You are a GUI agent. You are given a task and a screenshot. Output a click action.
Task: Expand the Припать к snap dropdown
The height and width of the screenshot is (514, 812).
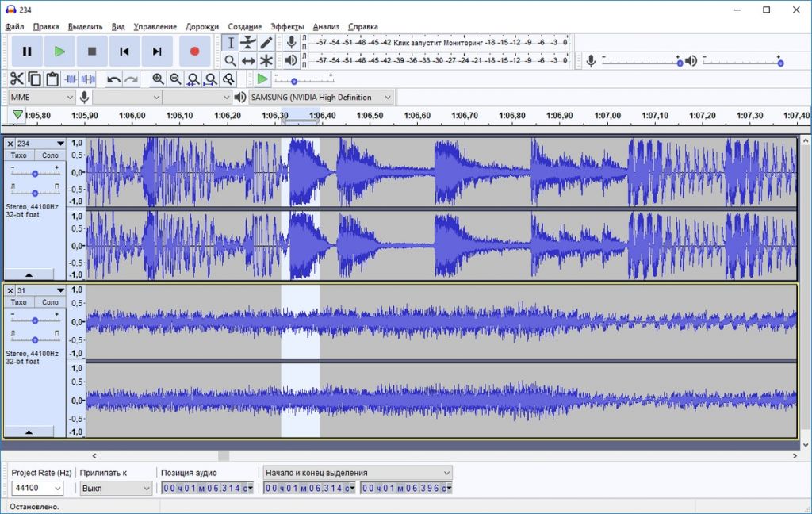click(116, 489)
